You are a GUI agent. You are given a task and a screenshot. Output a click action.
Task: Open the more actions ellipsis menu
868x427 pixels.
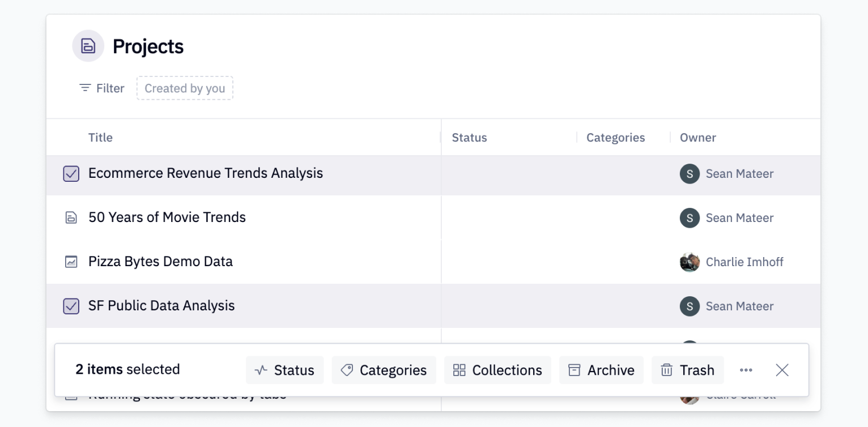[746, 370]
